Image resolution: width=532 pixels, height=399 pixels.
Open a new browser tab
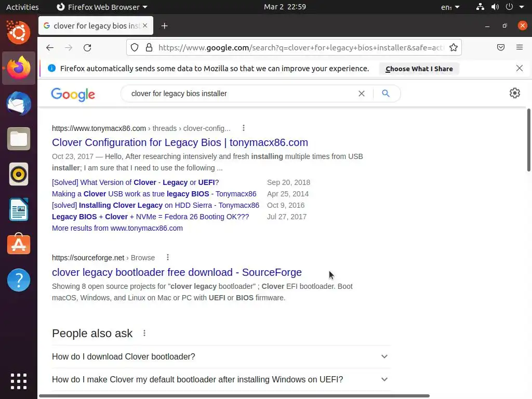[165, 26]
